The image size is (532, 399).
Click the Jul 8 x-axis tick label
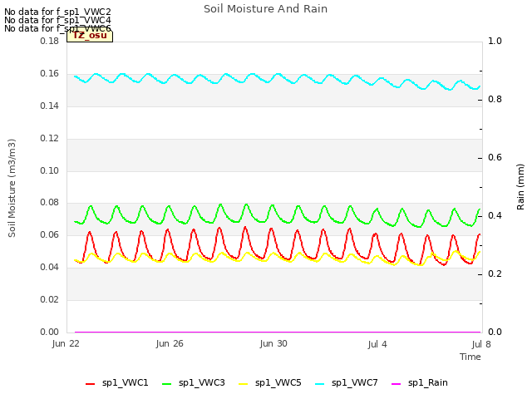481,344
